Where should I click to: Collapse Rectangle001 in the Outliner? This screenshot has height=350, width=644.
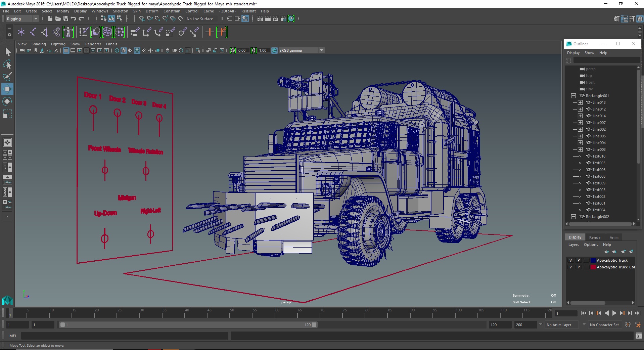[x=573, y=96]
